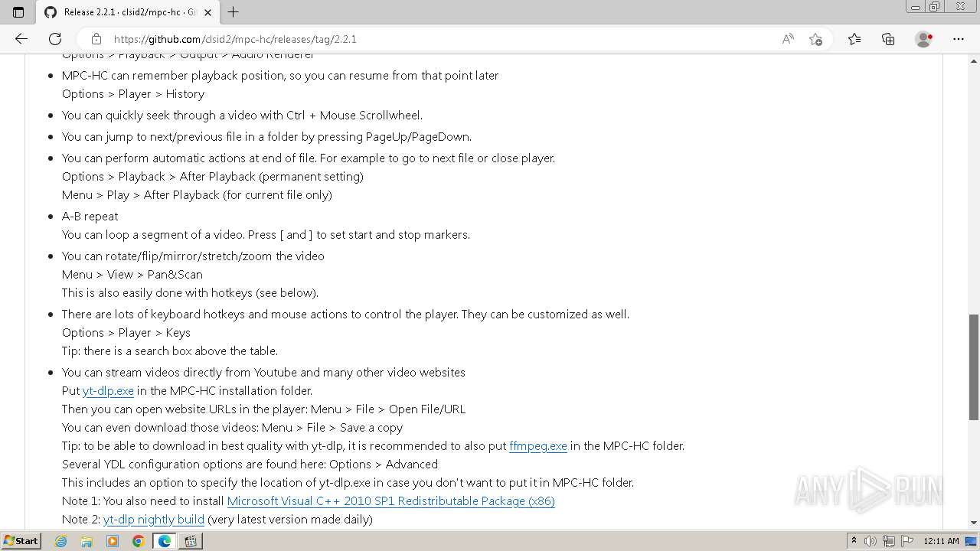Close the Release 2.2.1 tab

click(x=207, y=12)
